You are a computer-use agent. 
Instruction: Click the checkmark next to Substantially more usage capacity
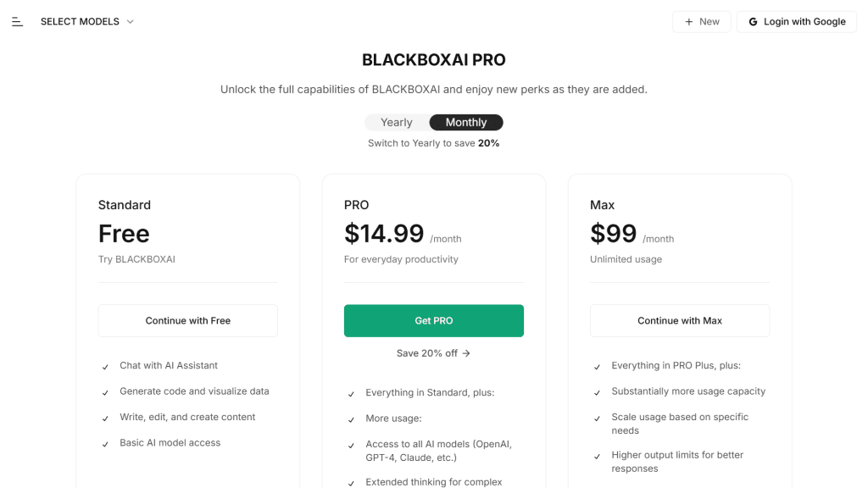[x=598, y=391]
